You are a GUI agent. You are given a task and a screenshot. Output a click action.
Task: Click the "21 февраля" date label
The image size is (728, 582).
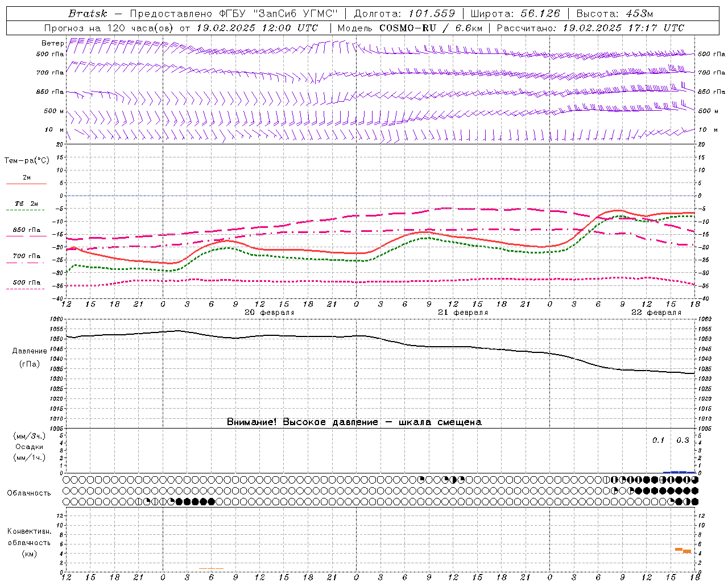coord(463,313)
